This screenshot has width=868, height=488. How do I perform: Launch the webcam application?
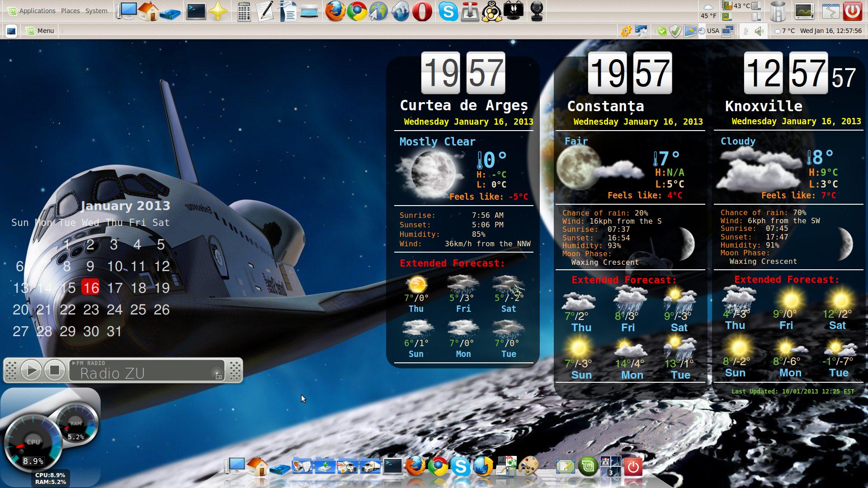click(x=536, y=11)
